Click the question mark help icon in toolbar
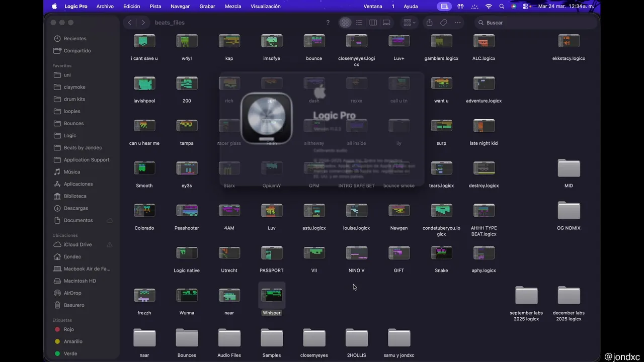Image resolution: width=644 pixels, height=362 pixels. point(328,23)
